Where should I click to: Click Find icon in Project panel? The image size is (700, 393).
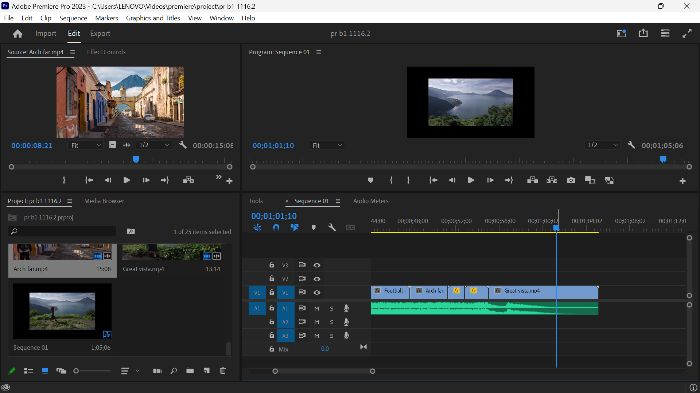click(x=174, y=371)
